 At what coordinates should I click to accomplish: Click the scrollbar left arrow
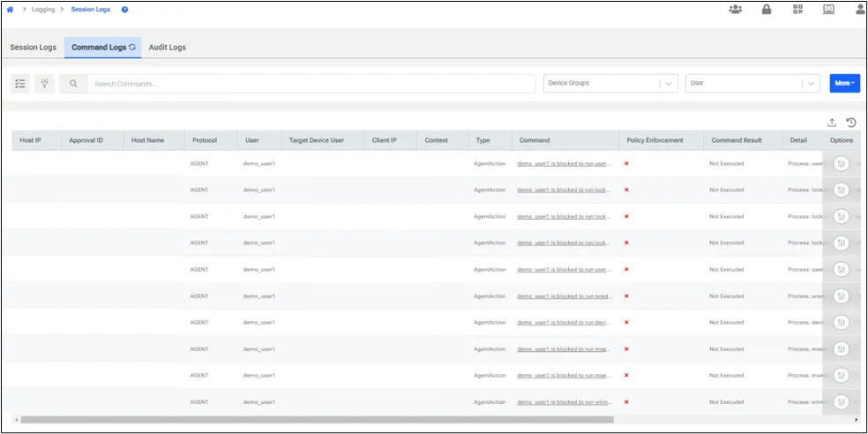coord(16,420)
